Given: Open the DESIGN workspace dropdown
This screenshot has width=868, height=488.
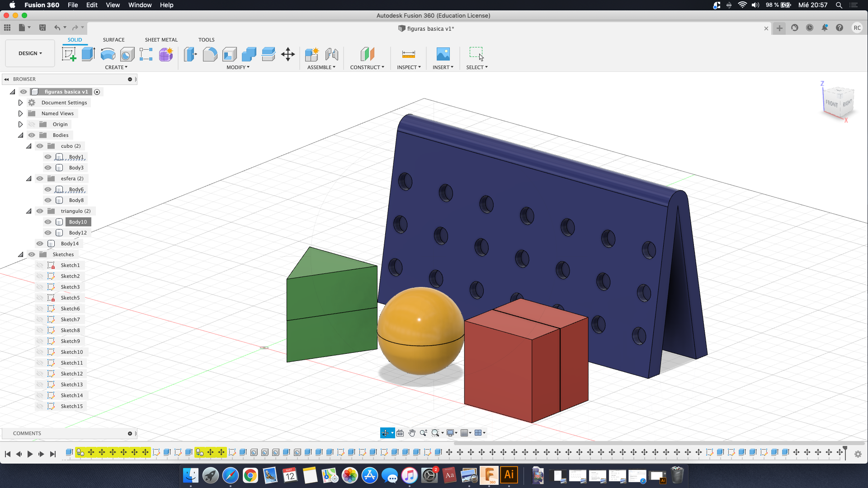Looking at the screenshot, I should [x=30, y=53].
